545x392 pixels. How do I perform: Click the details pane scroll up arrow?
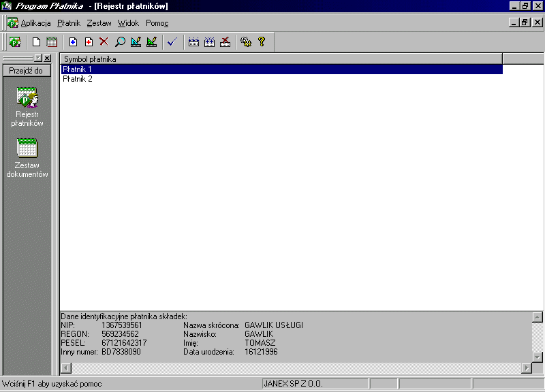pyautogui.click(x=538, y=317)
